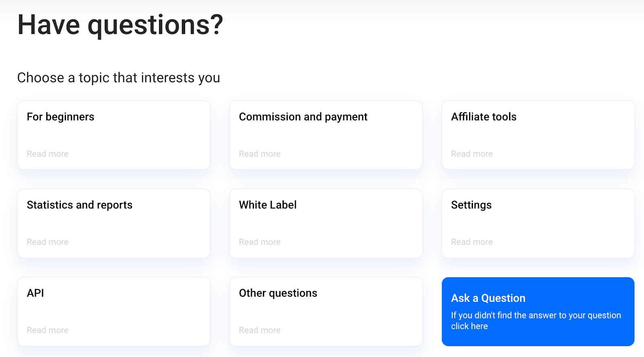Open Statistics and reports topic
This screenshot has width=644, height=357.
(x=79, y=205)
